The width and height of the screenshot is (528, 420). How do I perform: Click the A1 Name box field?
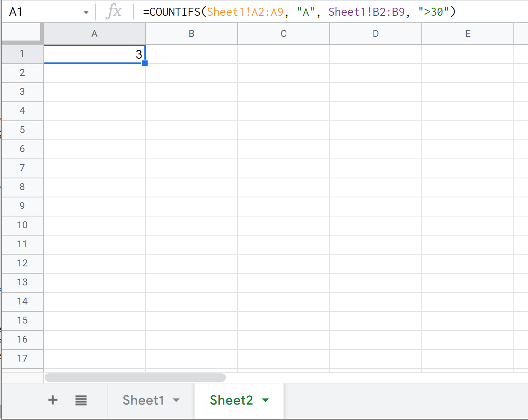pyautogui.click(x=41, y=12)
